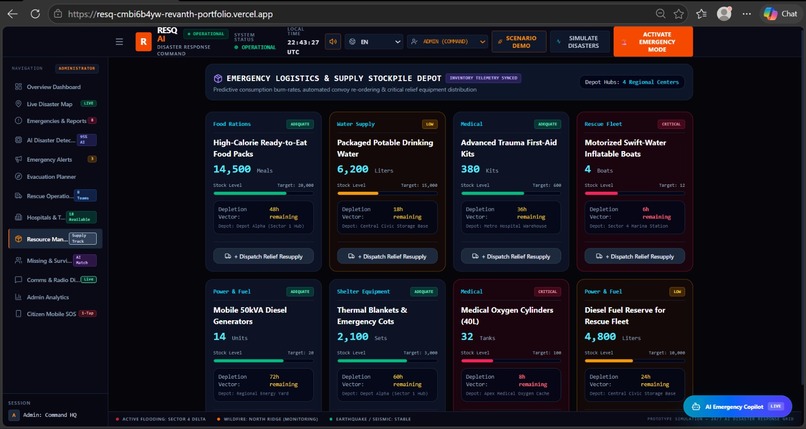Click 'Medical Oxygen Cylinders (40L)' title

tap(507, 315)
